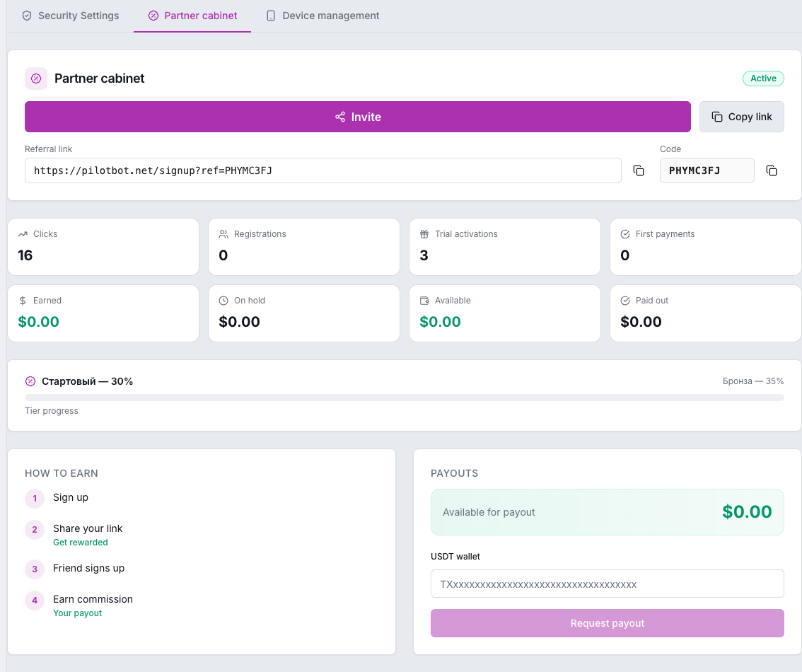Click the Available for payout $0.00 amount

point(747,512)
